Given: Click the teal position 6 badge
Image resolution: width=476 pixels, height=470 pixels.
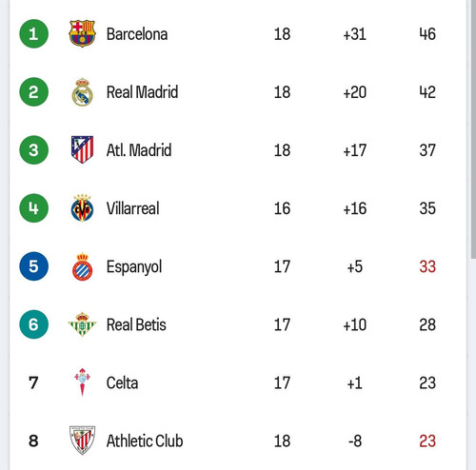Looking at the screenshot, I should click(33, 324).
